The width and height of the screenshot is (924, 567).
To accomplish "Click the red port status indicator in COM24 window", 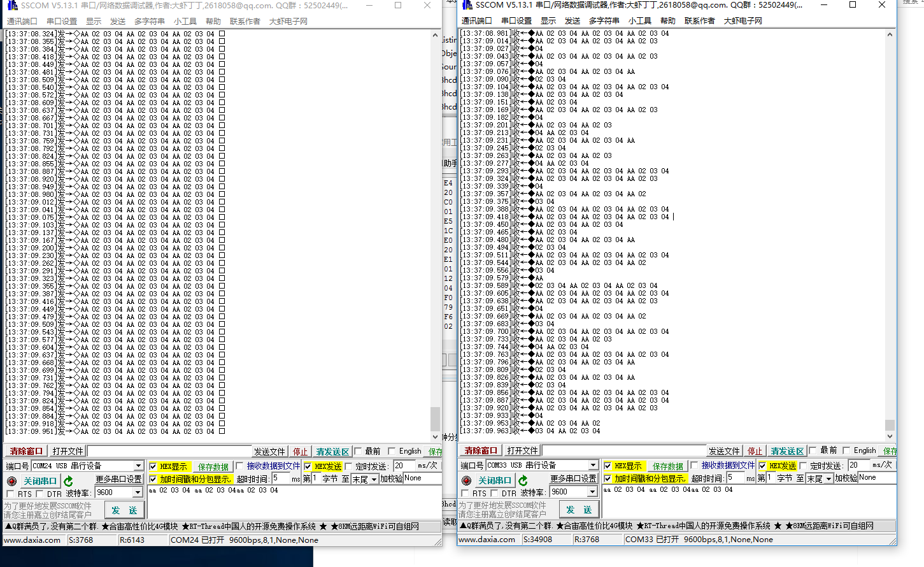I will pyautogui.click(x=11, y=482).
